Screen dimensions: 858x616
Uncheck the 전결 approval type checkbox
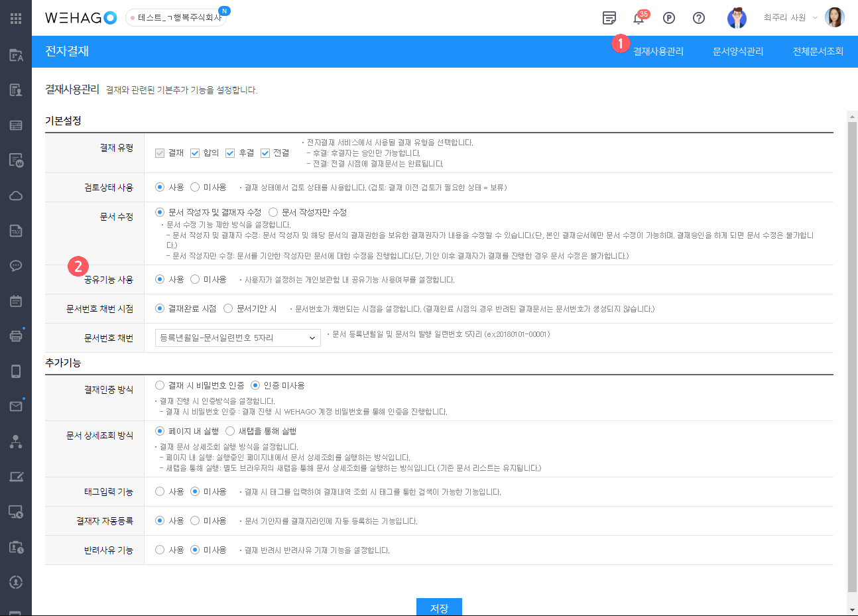265,153
